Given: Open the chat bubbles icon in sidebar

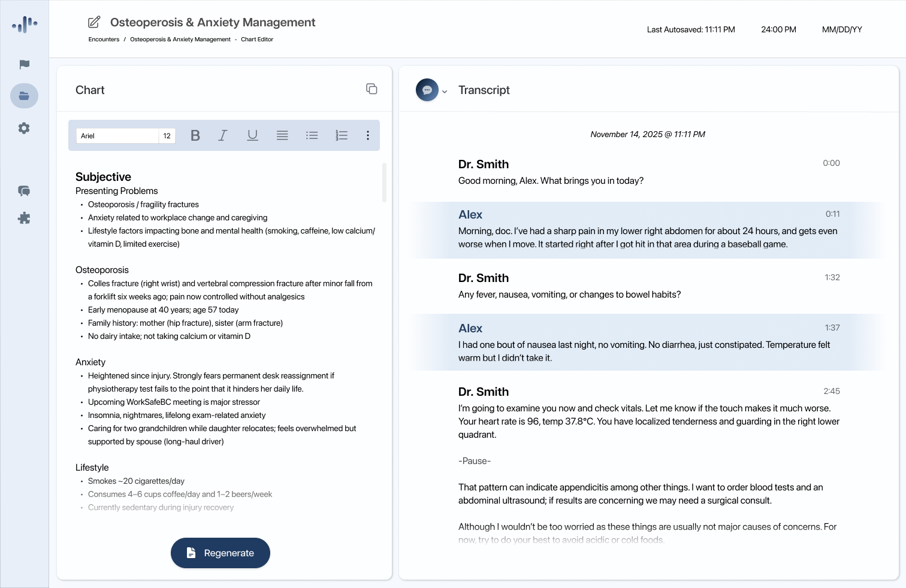Looking at the screenshot, I should [24, 191].
